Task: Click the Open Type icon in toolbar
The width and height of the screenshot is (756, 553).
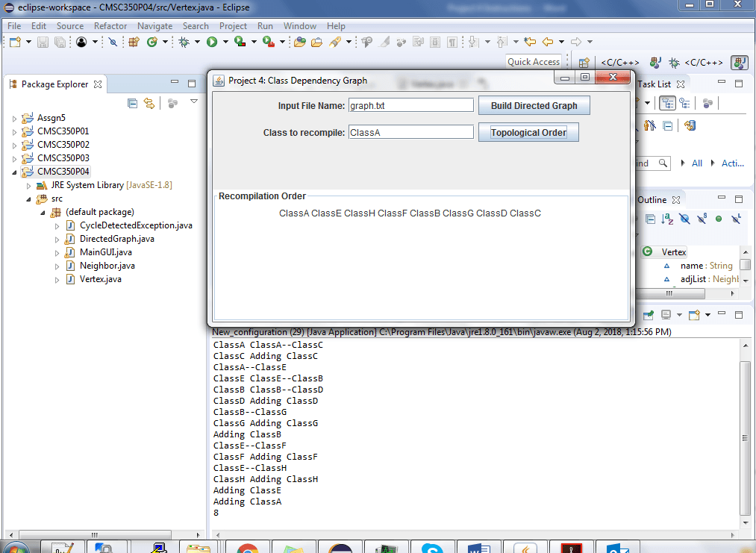Action: click(299, 42)
